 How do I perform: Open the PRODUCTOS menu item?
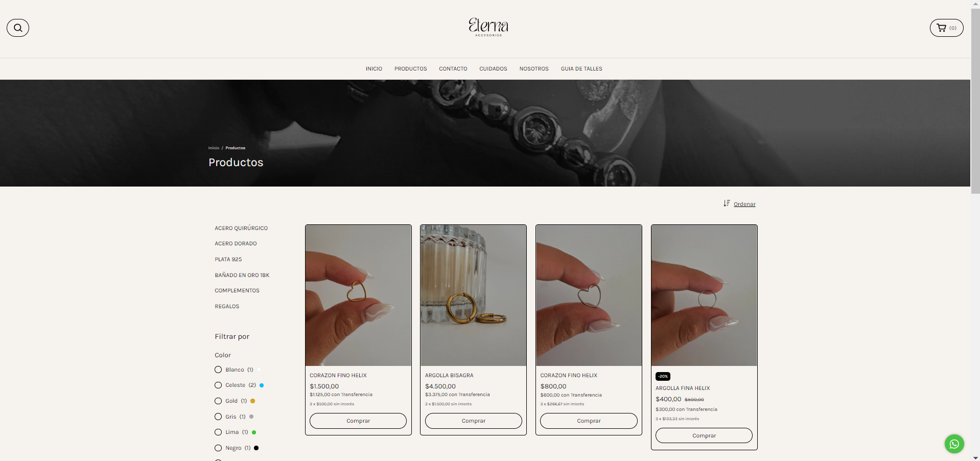(x=410, y=68)
